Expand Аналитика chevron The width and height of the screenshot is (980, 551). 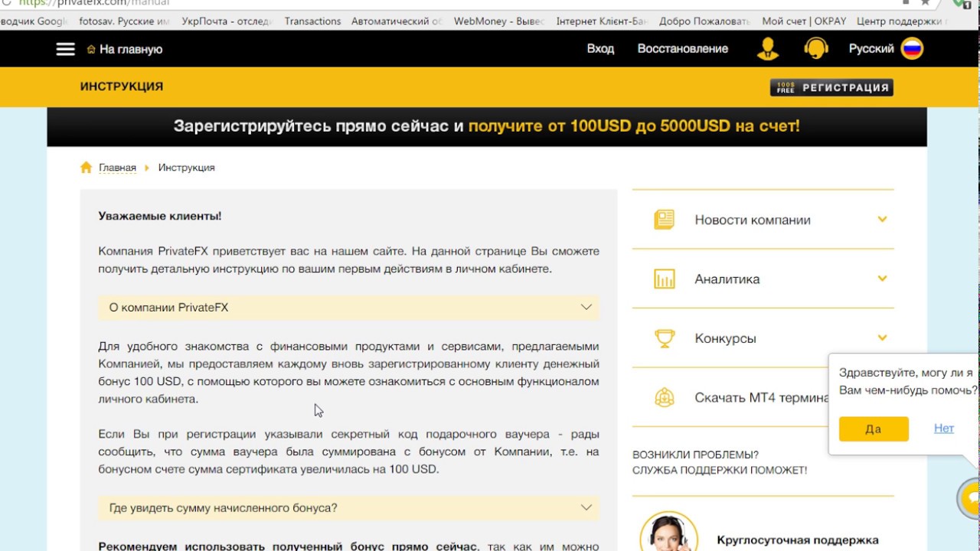pyautogui.click(x=882, y=279)
